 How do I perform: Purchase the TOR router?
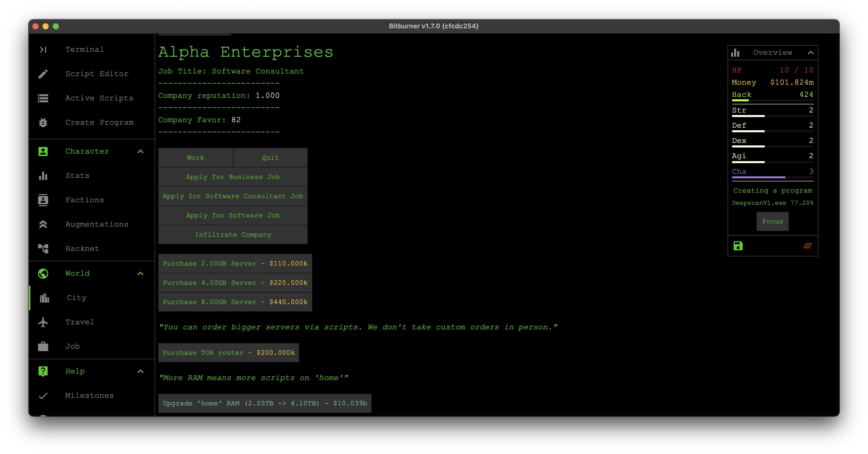pyautogui.click(x=228, y=353)
